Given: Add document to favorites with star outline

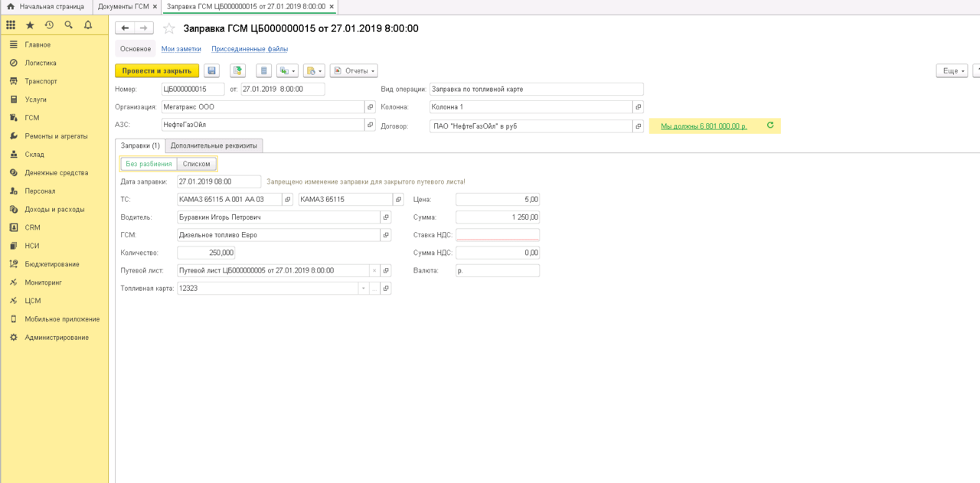Looking at the screenshot, I should 169,28.
